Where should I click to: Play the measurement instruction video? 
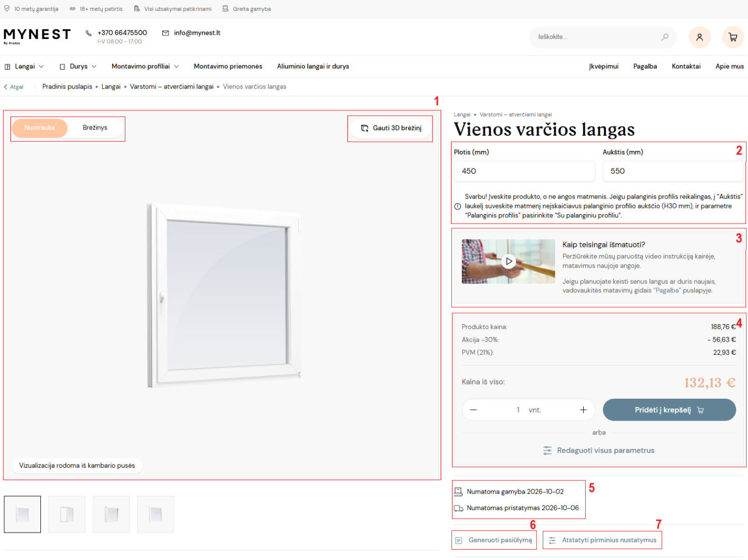click(x=509, y=261)
